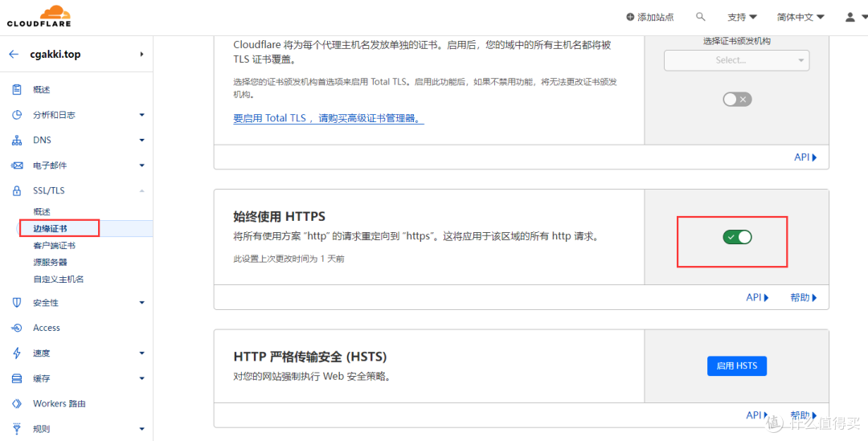The height and width of the screenshot is (441, 868).
Task: Click the 启用 HSTS button
Action: [737, 365]
